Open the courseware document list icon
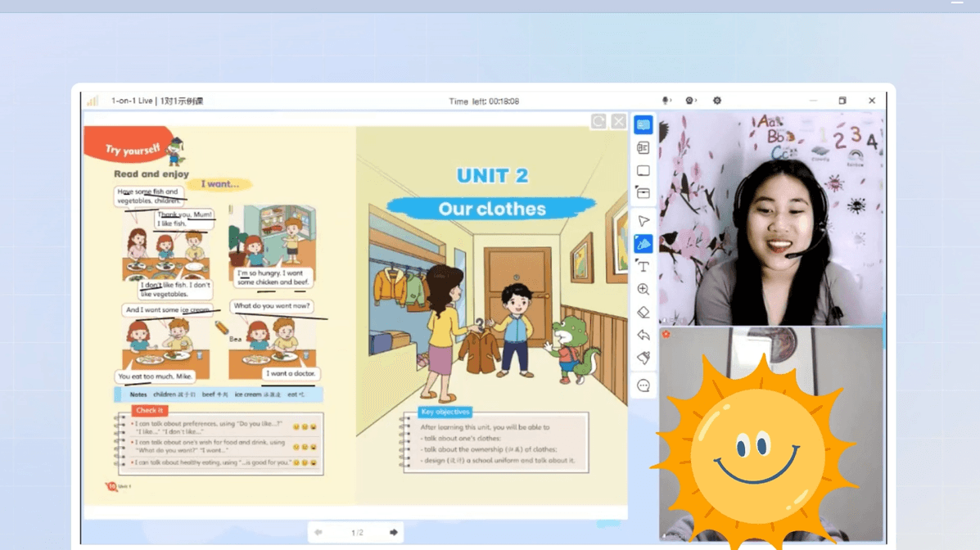 [x=643, y=148]
